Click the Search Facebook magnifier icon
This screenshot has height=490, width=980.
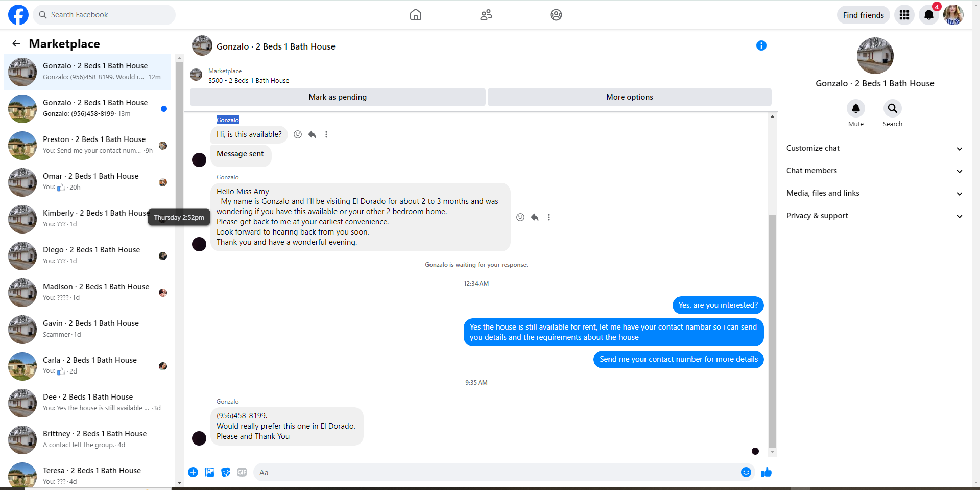pyautogui.click(x=43, y=15)
